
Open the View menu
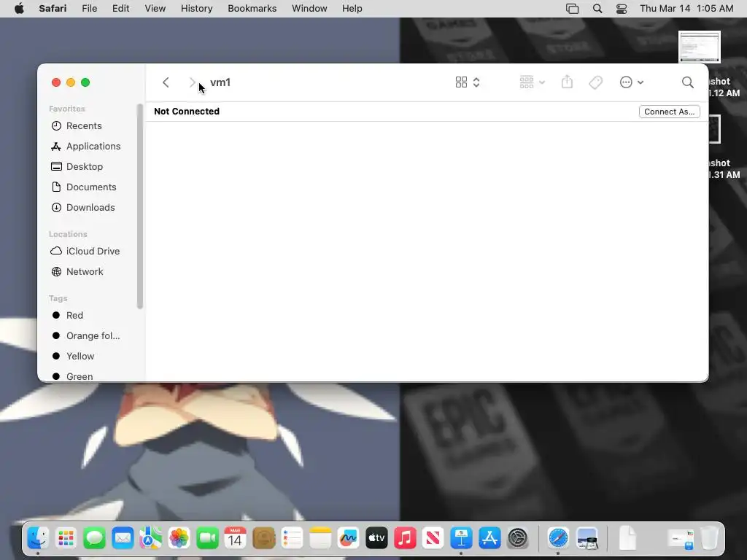(155, 9)
